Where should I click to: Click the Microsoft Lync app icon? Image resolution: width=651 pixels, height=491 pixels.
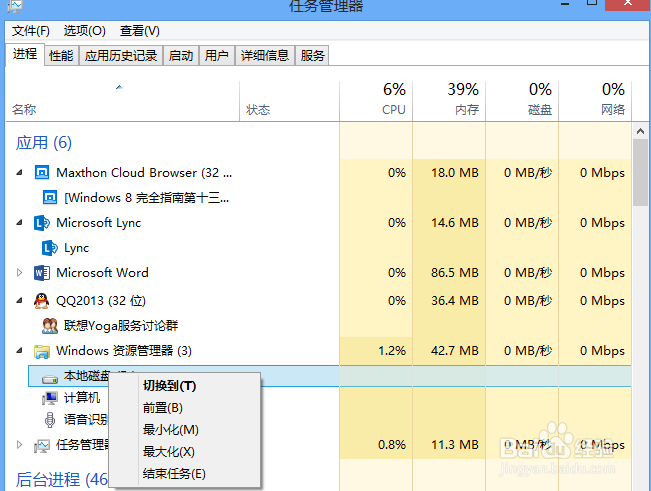pos(42,223)
